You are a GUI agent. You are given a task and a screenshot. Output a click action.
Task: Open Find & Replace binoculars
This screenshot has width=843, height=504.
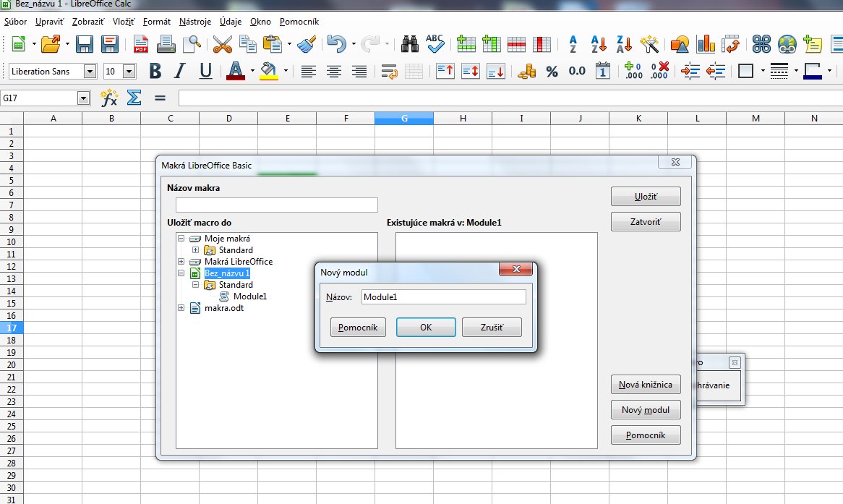tap(410, 44)
